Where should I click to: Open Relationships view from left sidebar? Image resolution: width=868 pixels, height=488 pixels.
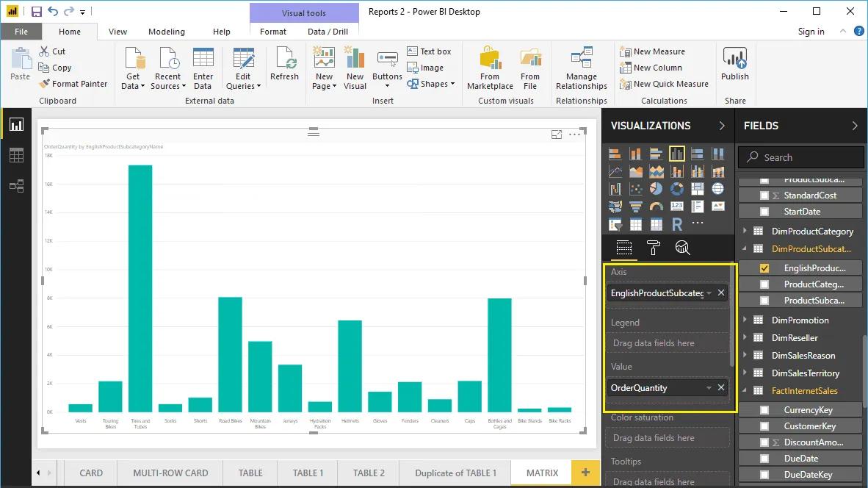pyautogui.click(x=16, y=186)
